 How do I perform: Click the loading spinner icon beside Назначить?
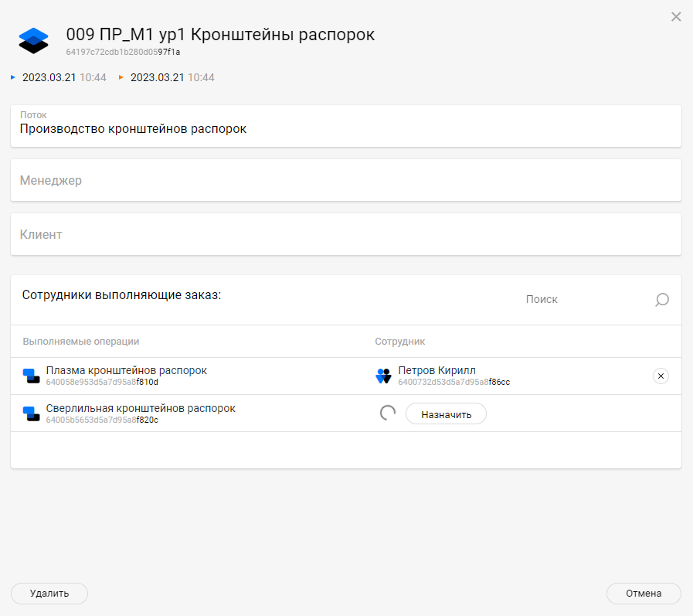388,414
